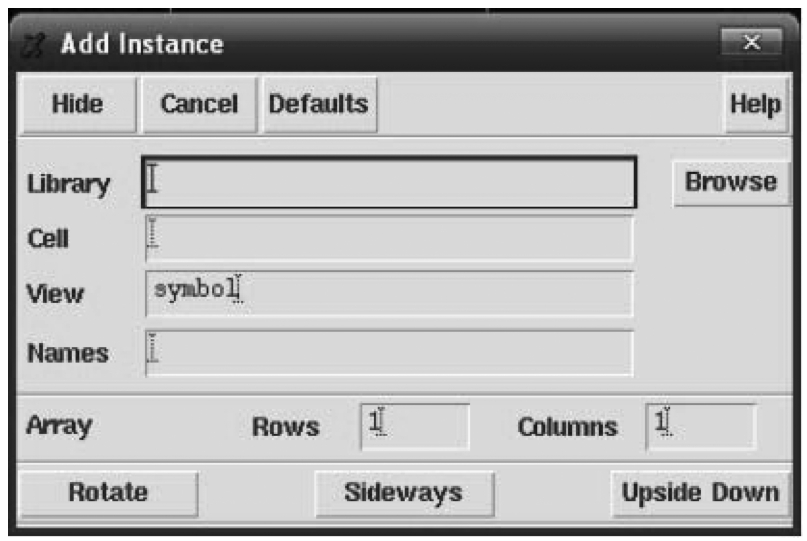Click the Rows value field

415,427
